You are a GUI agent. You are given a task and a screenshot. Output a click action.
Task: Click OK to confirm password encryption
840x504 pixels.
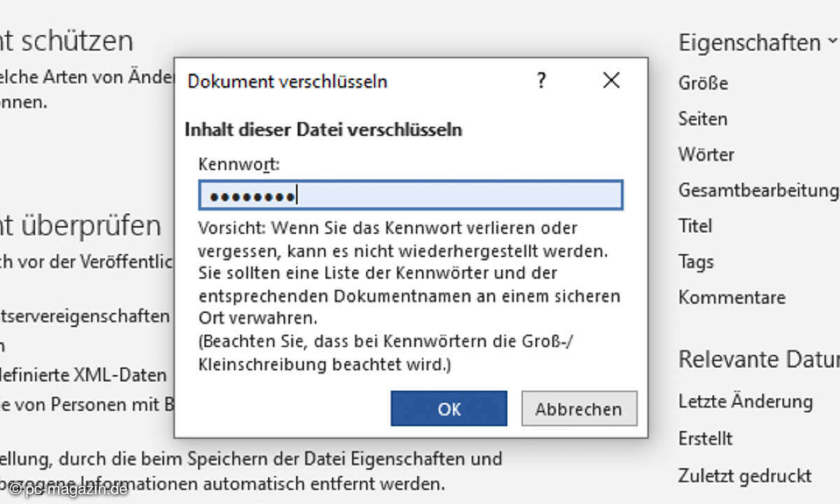click(449, 409)
